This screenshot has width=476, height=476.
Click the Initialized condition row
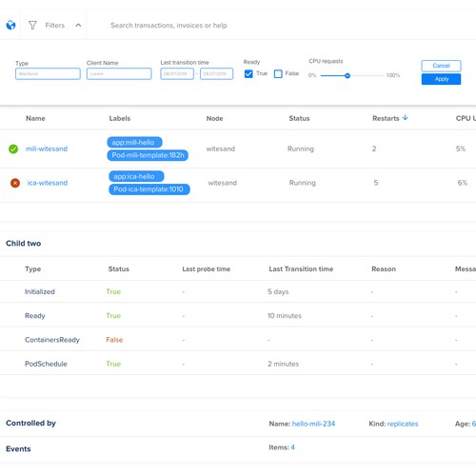238,291
